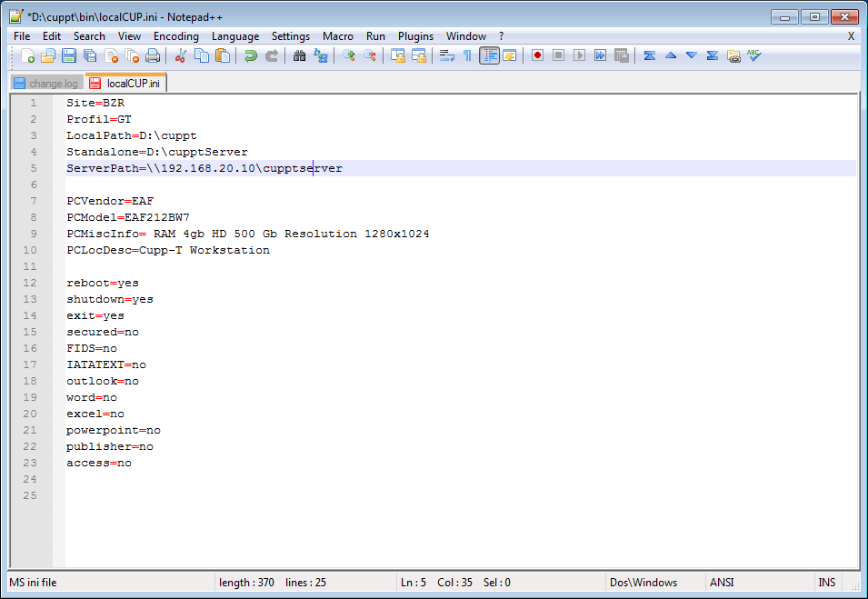Viewport: 868px width, 599px height.
Task: Run spell check with the ABC icon
Action: (x=753, y=56)
